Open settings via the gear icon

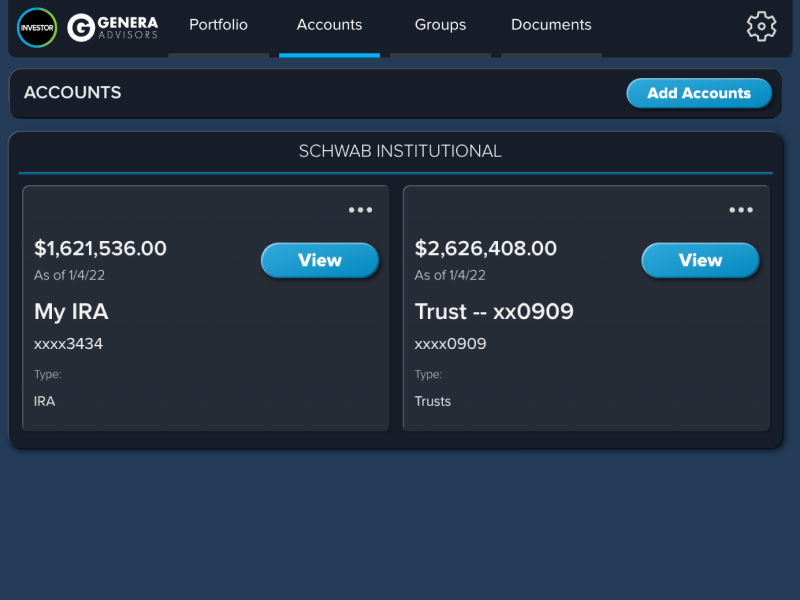pyautogui.click(x=761, y=27)
